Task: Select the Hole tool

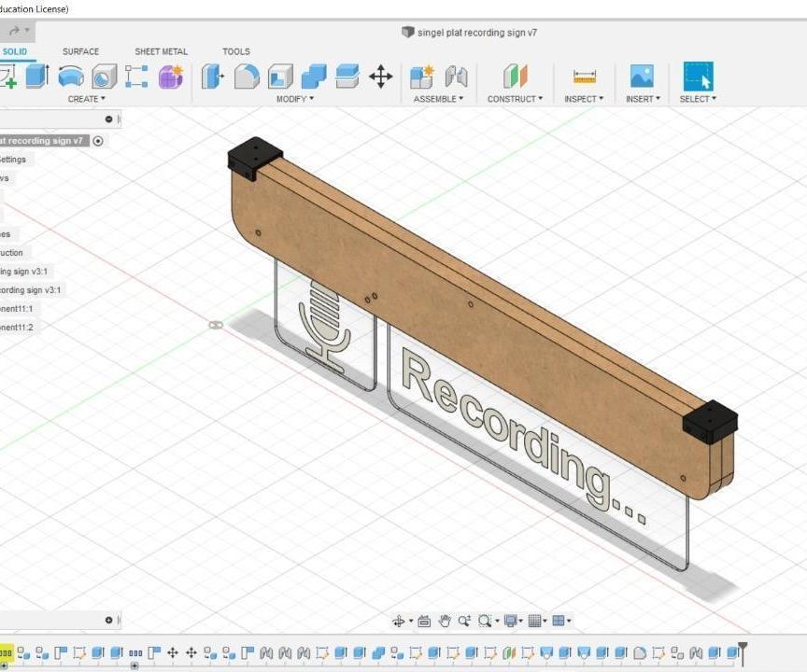Action: click(105, 77)
